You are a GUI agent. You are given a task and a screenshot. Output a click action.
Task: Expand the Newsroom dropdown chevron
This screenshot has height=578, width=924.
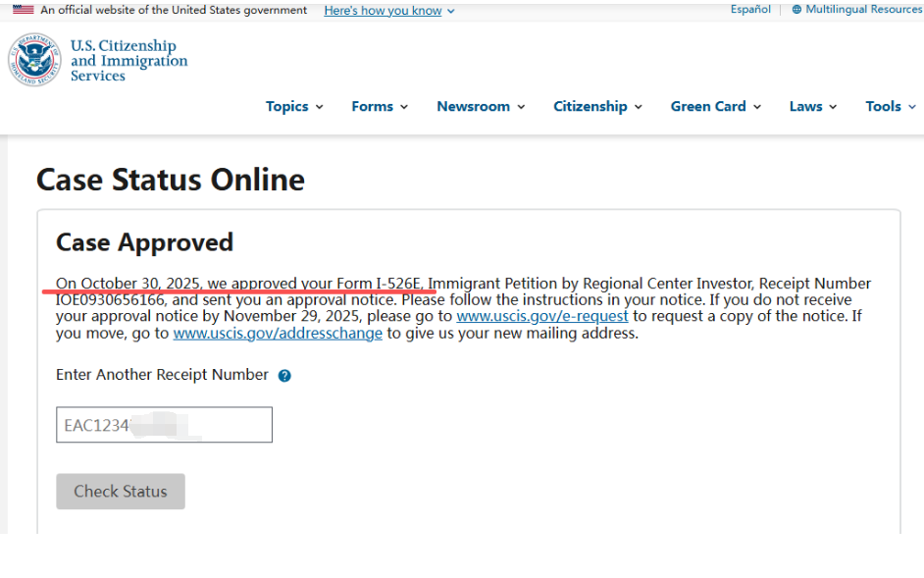pos(521,107)
